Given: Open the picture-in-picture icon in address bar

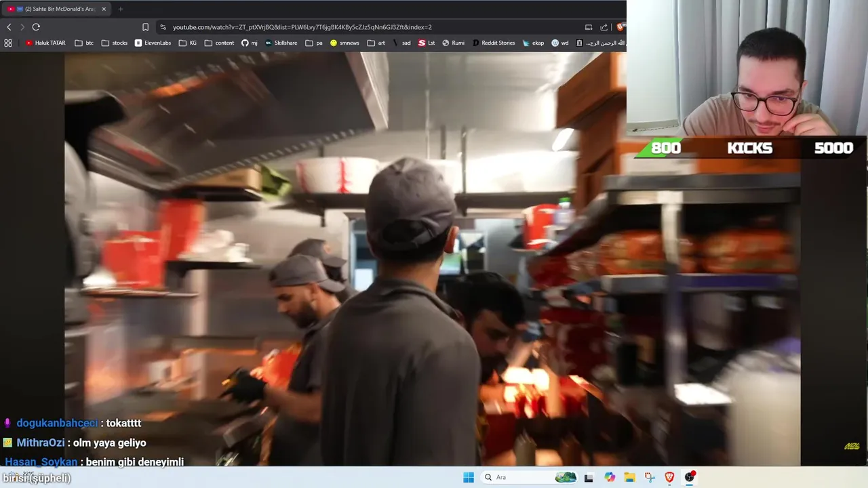Looking at the screenshot, I should pyautogui.click(x=589, y=27).
